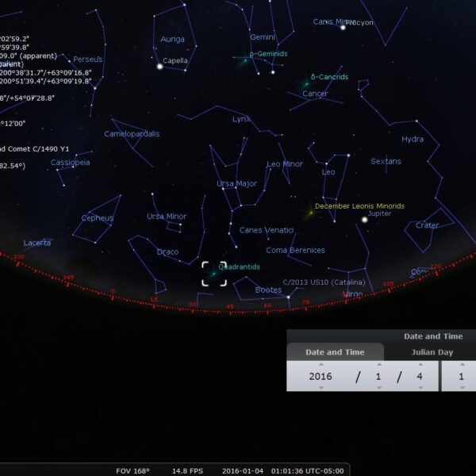The image size is (476, 476).
Task: Click the Ursa Major constellation label
Action: click(x=236, y=184)
